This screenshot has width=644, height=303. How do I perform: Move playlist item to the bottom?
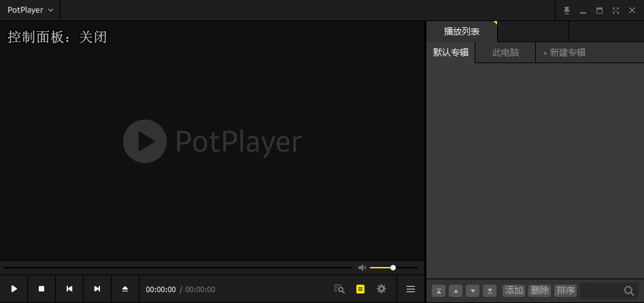point(490,291)
